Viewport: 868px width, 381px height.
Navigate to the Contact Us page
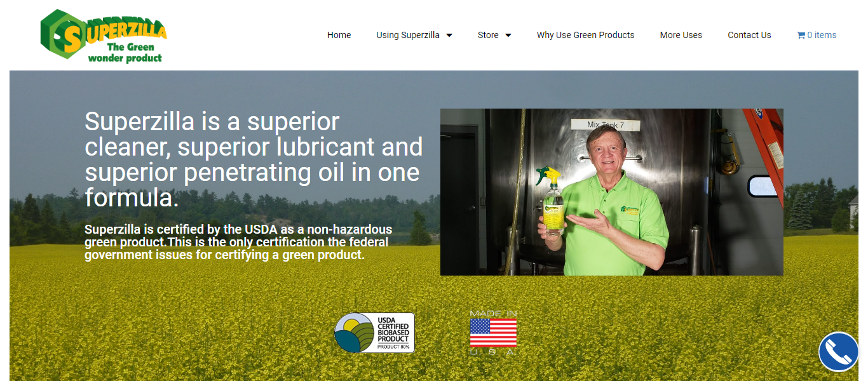point(749,36)
